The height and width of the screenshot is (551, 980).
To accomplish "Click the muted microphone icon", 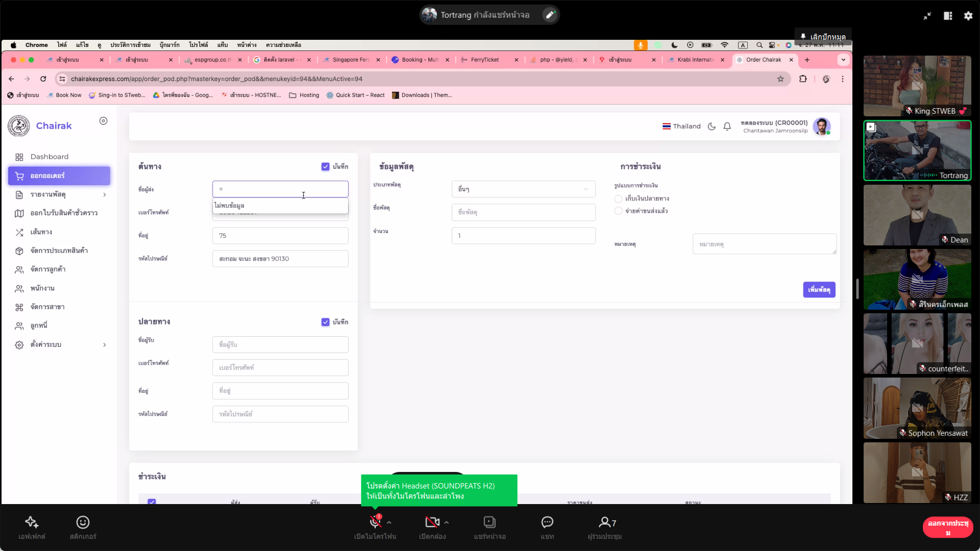I will pos(375,522).
